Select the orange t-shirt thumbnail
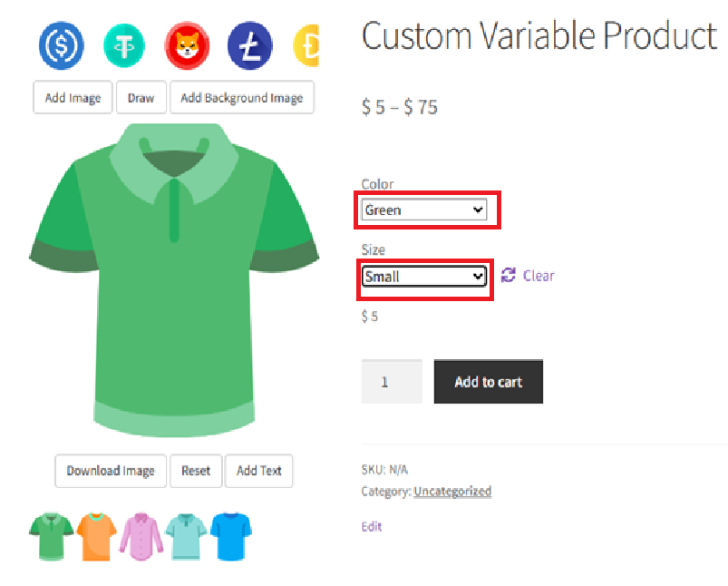This screenshot has width=728, height=586. 96,536
